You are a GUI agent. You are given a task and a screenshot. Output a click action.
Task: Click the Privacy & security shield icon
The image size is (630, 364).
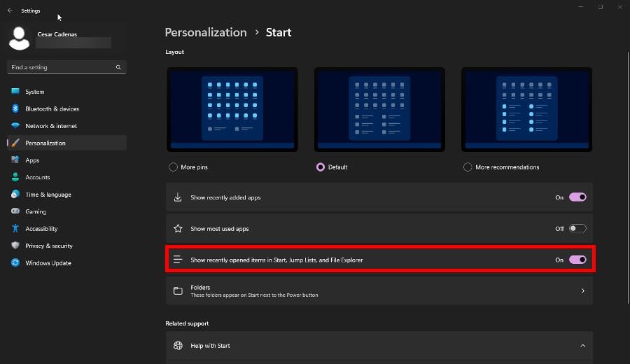click(15, 245)
